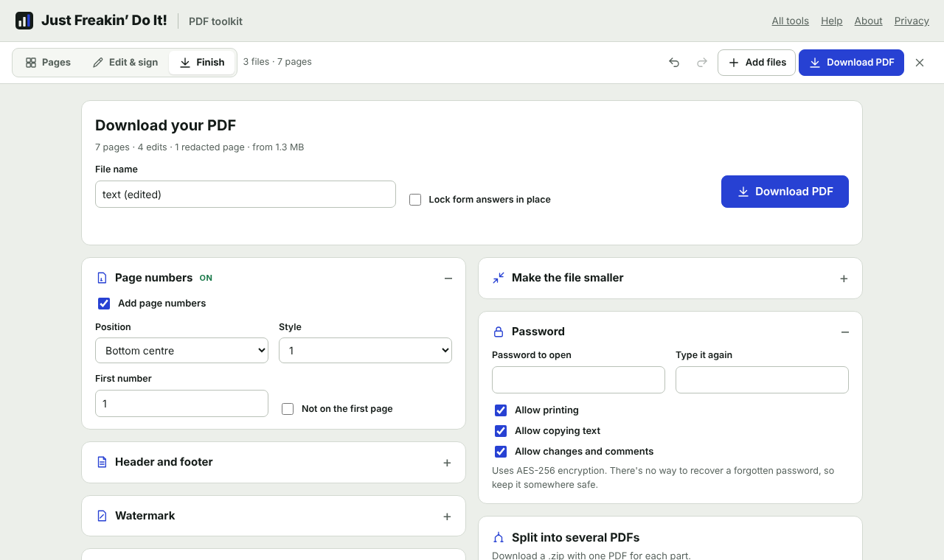Viewport: 944px width, 560px height.
Task: Close the toolkit with the X icon
Action: 920,63
